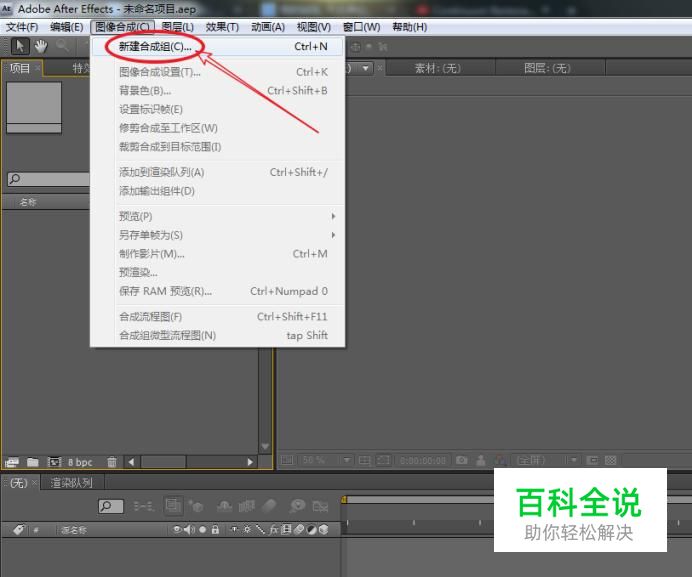Open the viewer panel dropdown arrow
692x577 pixels.
[365, 68]
